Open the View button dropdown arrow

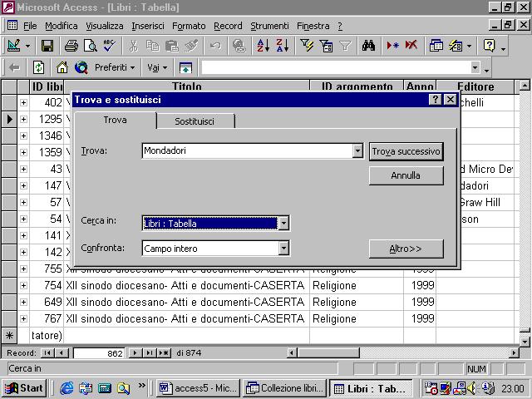click(x=27, y=46)
